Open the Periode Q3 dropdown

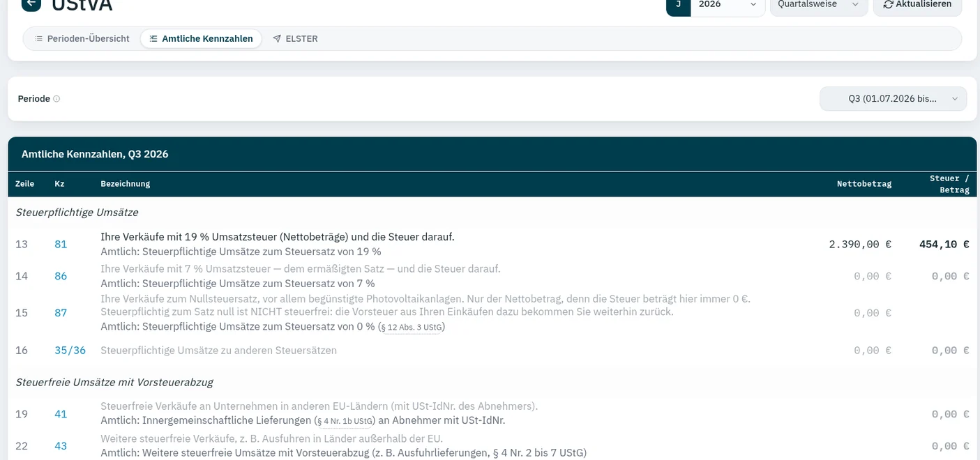(x=893, y=99)
